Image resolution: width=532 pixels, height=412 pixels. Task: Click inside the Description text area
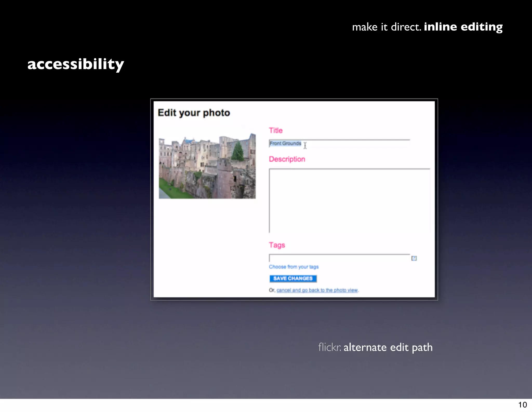click(x=350, y=201)
